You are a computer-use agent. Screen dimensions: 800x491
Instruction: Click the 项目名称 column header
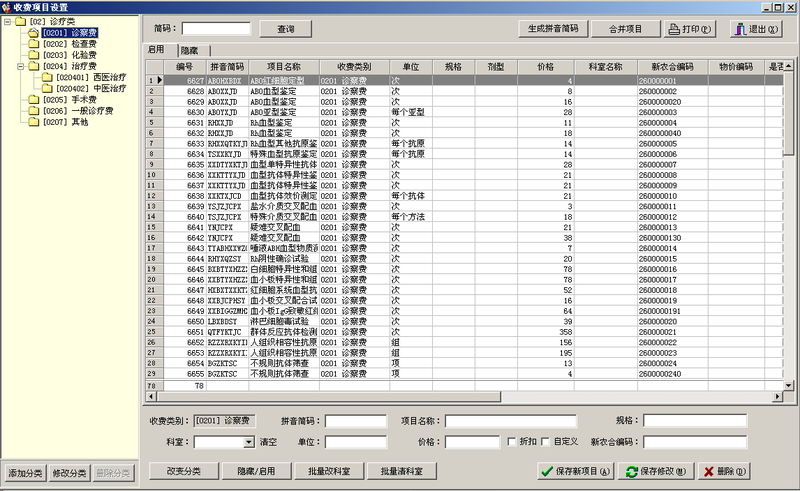pos(284,67)
